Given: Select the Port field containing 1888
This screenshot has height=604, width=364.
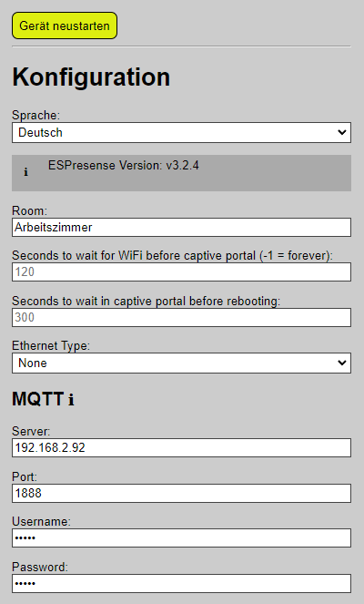Looking at the screenshot, I should point(181,493).
